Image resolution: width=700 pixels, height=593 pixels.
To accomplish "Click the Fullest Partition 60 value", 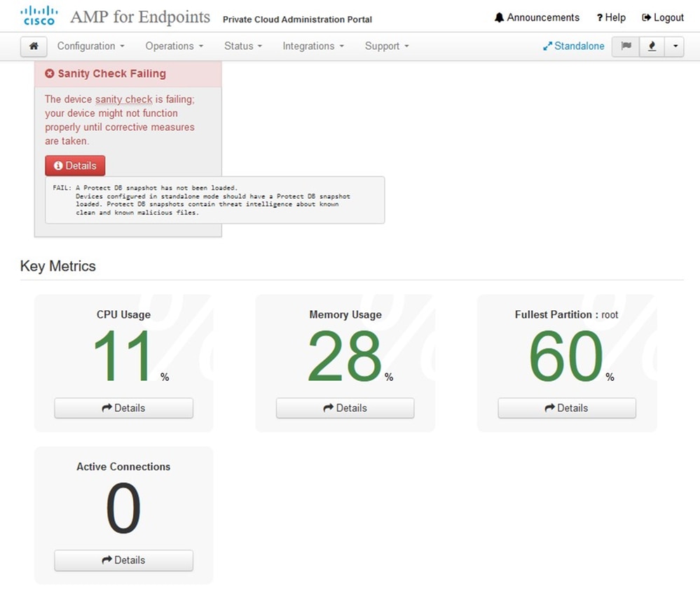I will coord(566,356).
